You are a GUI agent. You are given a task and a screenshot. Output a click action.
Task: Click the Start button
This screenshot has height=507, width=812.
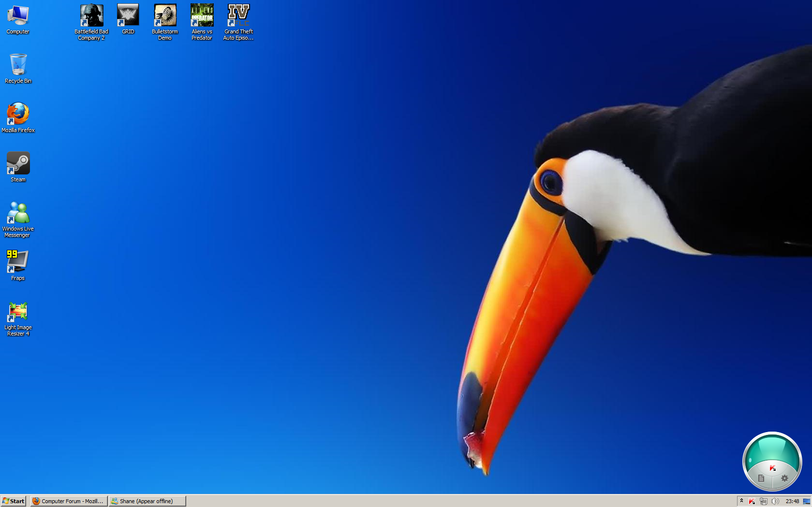point(14,501)
